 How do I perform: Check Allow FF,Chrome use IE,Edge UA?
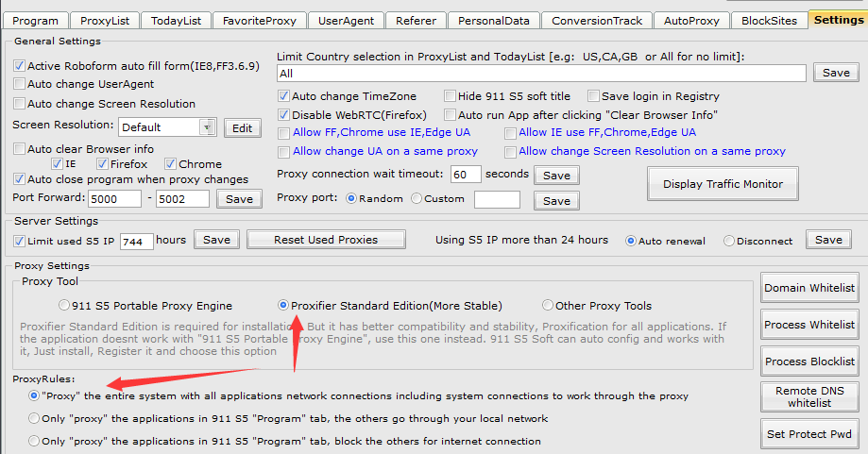(x=284, y=133)
